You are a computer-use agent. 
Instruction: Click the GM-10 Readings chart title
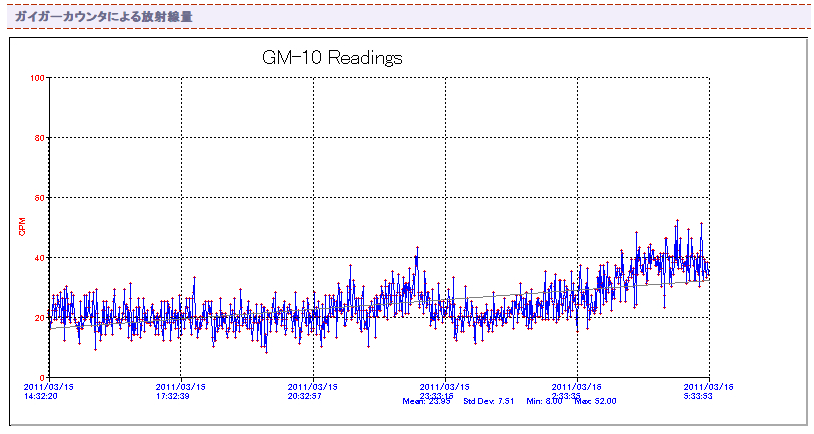tap(332, 58)
